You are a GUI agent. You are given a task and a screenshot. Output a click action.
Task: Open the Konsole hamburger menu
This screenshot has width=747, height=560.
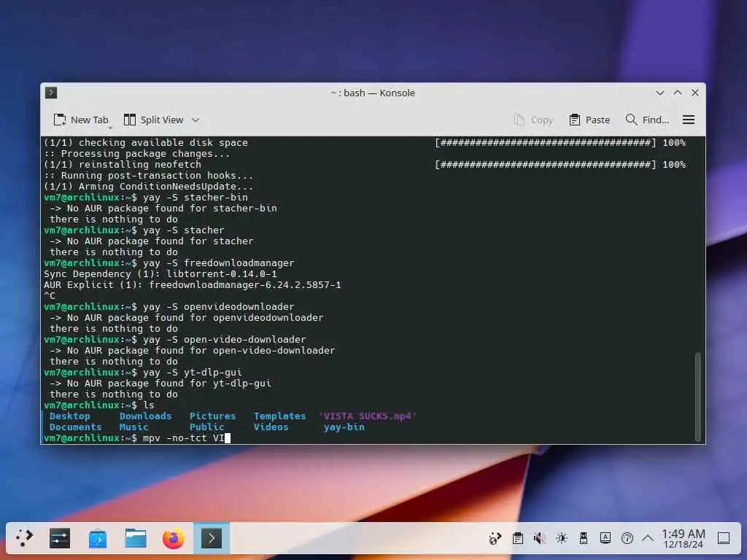tap(689, 120)
